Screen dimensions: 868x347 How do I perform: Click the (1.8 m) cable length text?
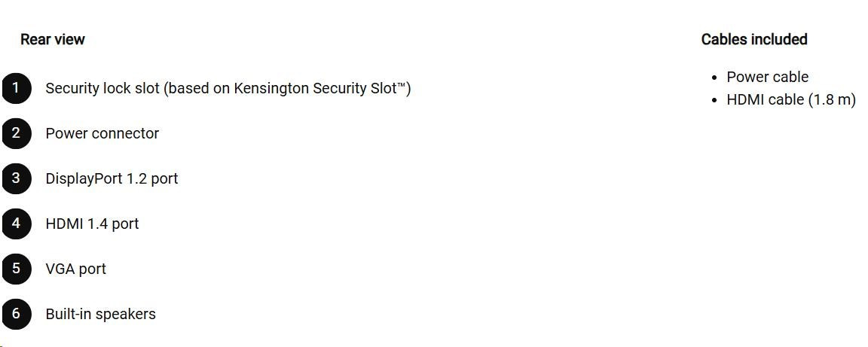[832, 100]
